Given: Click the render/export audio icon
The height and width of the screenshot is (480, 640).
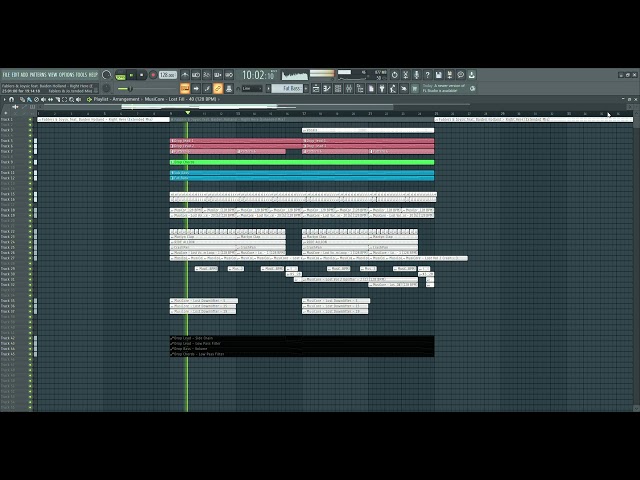Looking at the screenshot, I should (x=450, y=75).
